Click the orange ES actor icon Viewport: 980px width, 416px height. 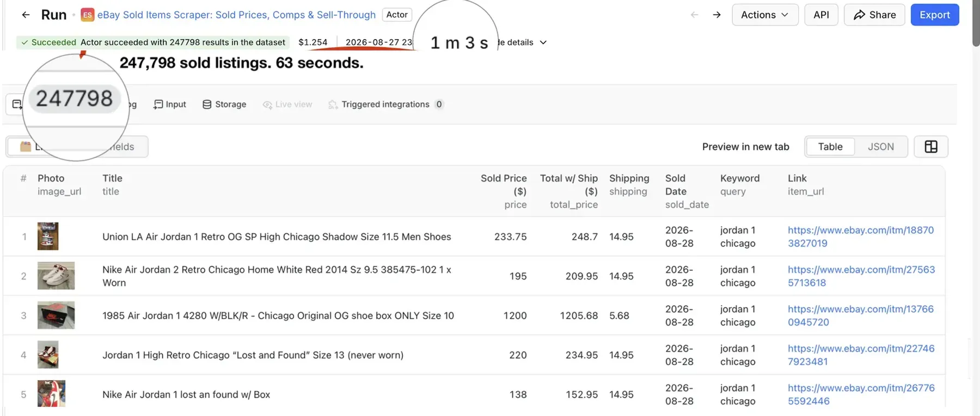pos(87,15)
